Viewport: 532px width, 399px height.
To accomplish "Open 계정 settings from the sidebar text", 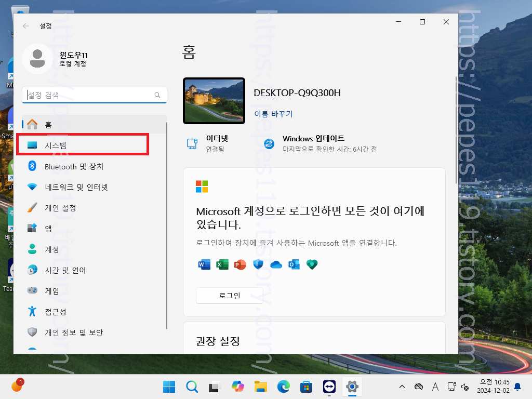I will [52, 249].
